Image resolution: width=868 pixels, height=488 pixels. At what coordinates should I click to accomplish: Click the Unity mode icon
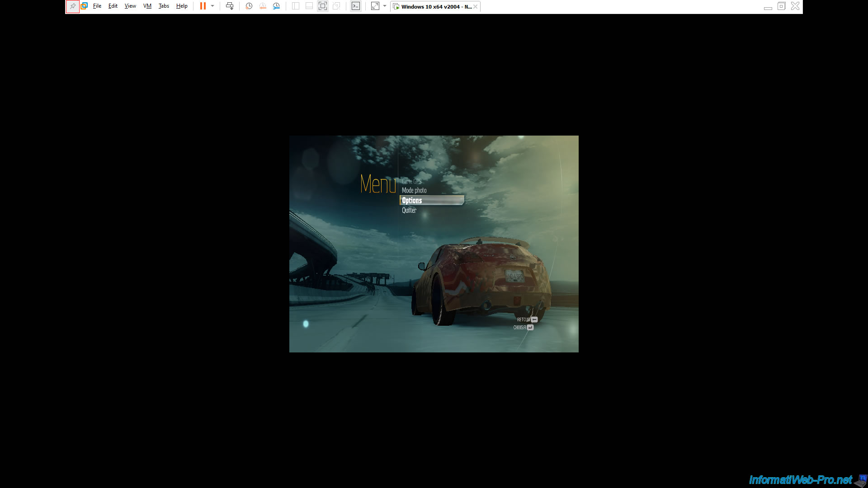pos(336,6)
